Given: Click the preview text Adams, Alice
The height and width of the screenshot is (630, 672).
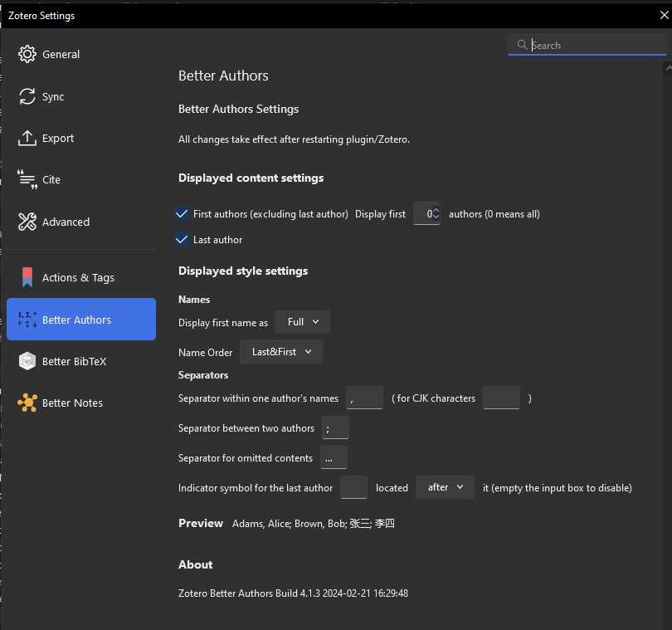Looking at the screenshot, I should coord(261,524).
